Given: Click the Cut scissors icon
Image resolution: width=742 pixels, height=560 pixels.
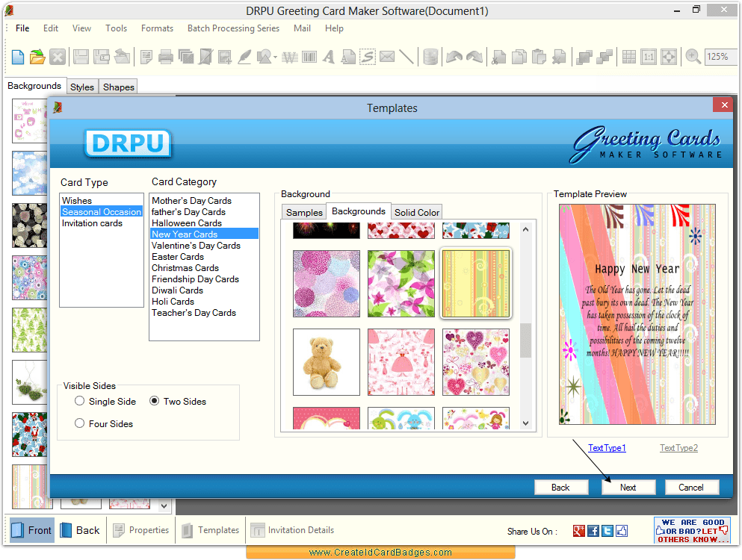Looking at the screenshot, I should (498, 57).
